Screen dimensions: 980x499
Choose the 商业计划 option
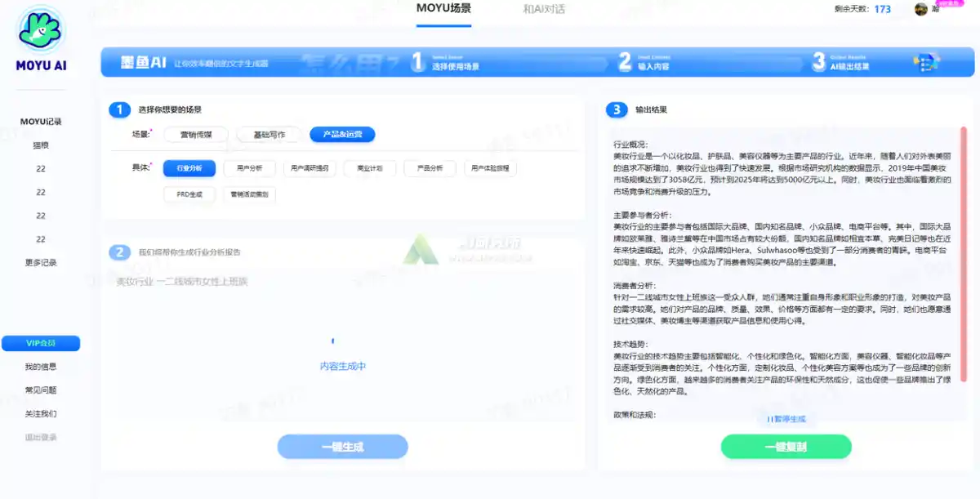(x=370, y=168)
